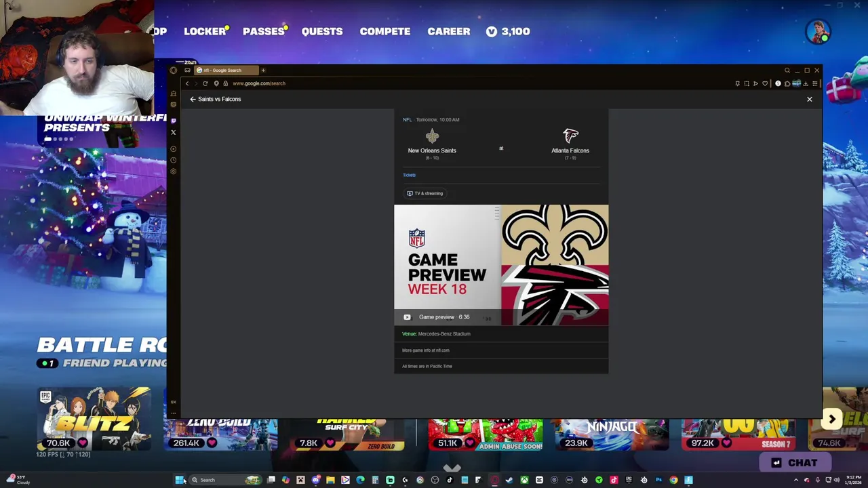Open Microsoft Edge from the taskbar
The image size is (868, 488).
pos(360,480)
